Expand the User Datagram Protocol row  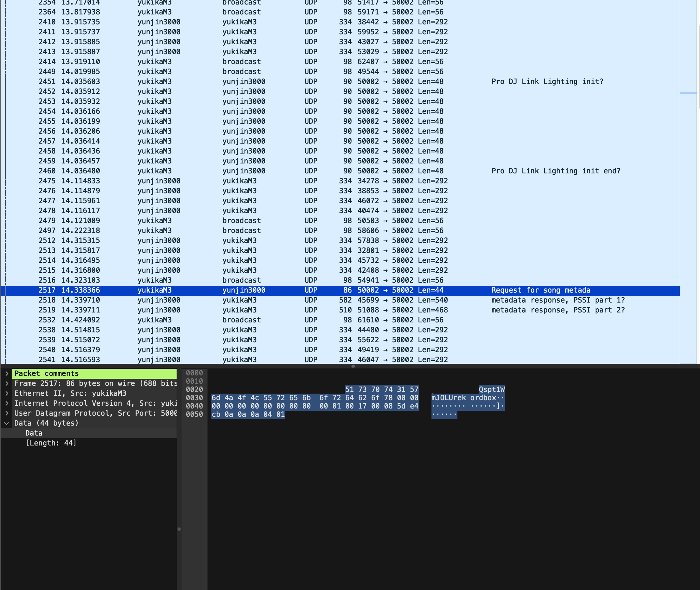[7, 413]
